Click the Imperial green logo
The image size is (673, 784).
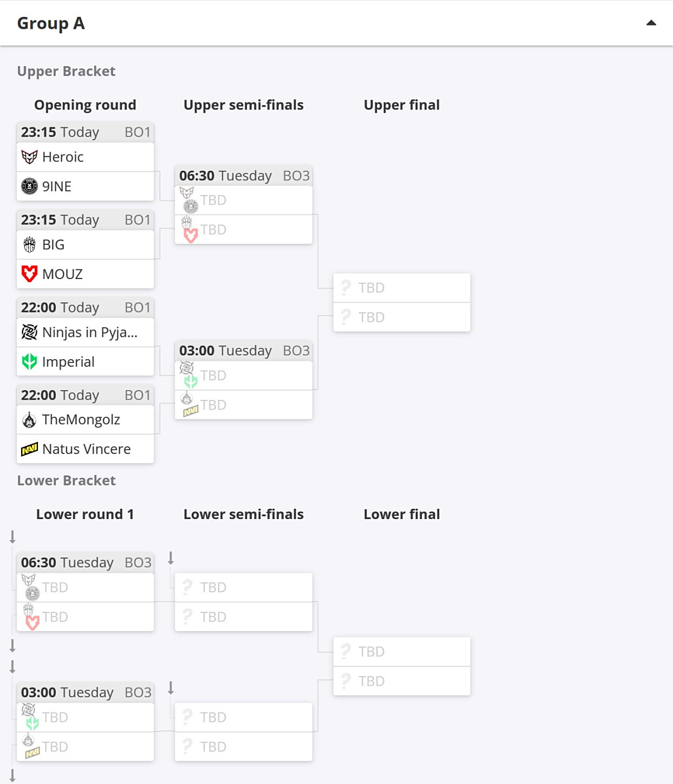[29, 361]
